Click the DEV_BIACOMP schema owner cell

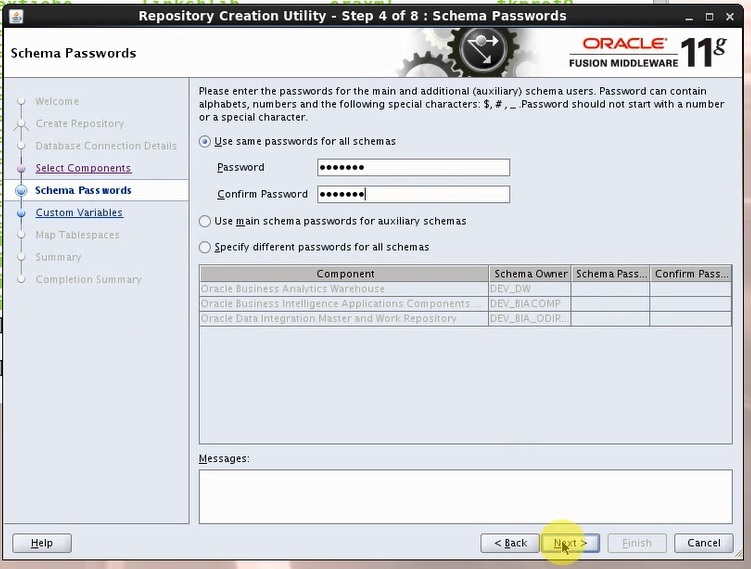point(530,304)
